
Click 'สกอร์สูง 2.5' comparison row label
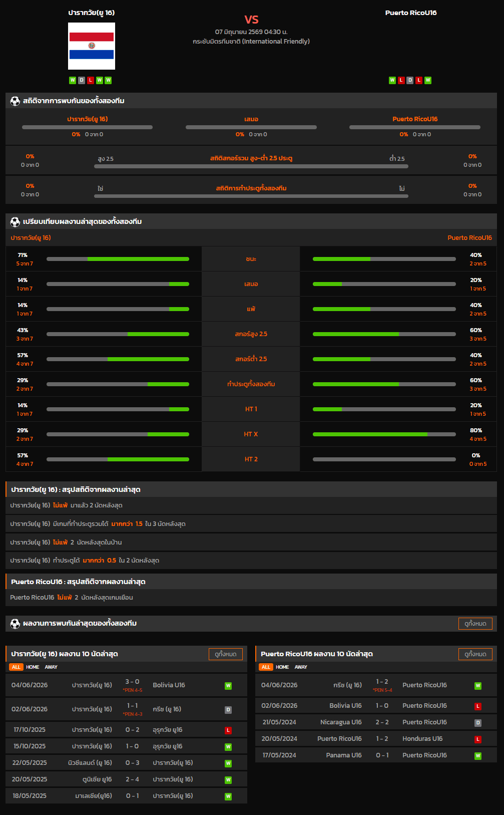[x=251, y=334]
